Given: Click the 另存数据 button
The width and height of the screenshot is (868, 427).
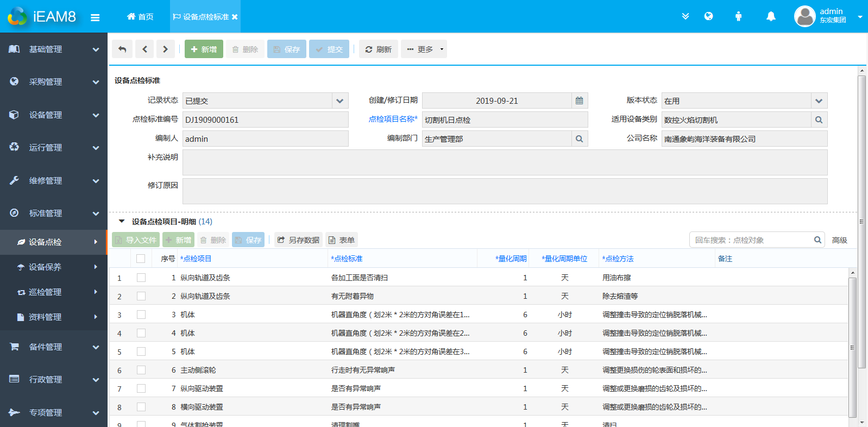Looking at the screenshot, I should (298, 240).
